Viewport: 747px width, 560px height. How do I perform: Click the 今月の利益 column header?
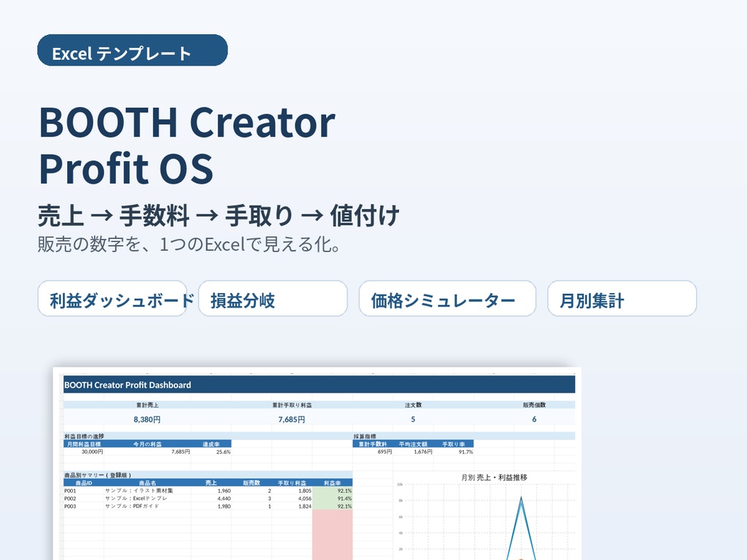147,444
